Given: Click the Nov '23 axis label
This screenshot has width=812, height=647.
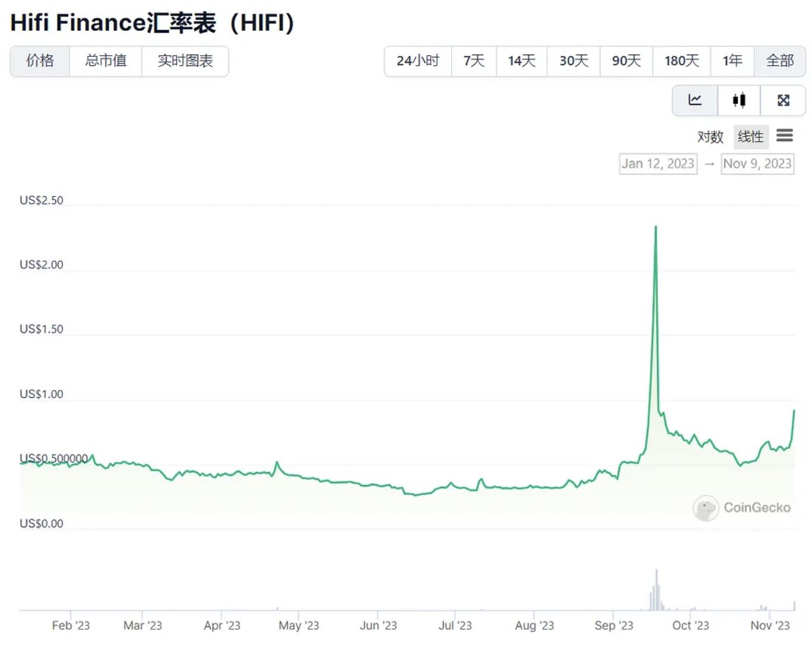Looking at the screenshot, I should 770,626.
